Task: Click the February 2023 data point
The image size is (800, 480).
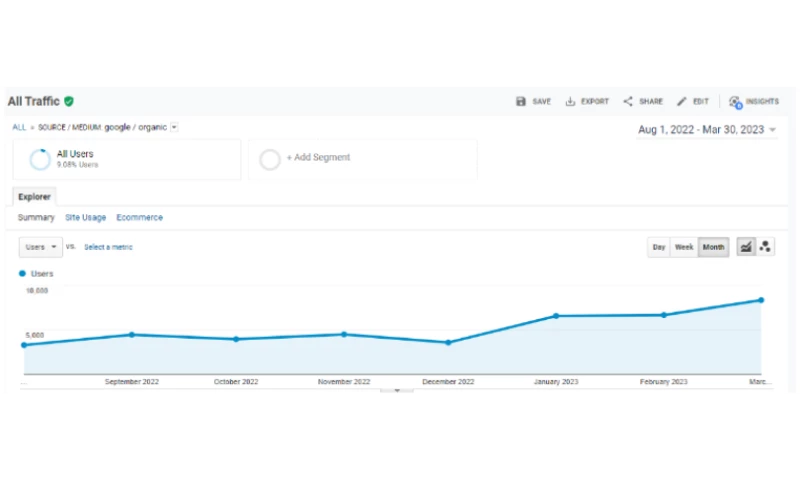Action: [664, 315]
